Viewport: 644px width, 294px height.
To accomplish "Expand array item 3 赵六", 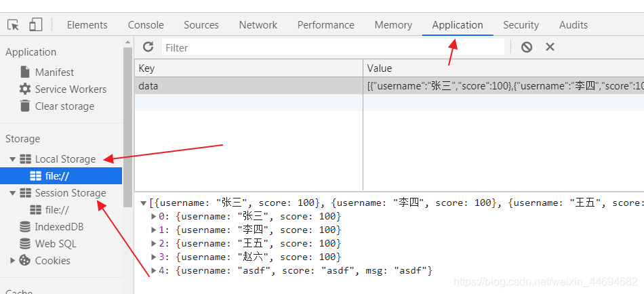I will point(154,257).
